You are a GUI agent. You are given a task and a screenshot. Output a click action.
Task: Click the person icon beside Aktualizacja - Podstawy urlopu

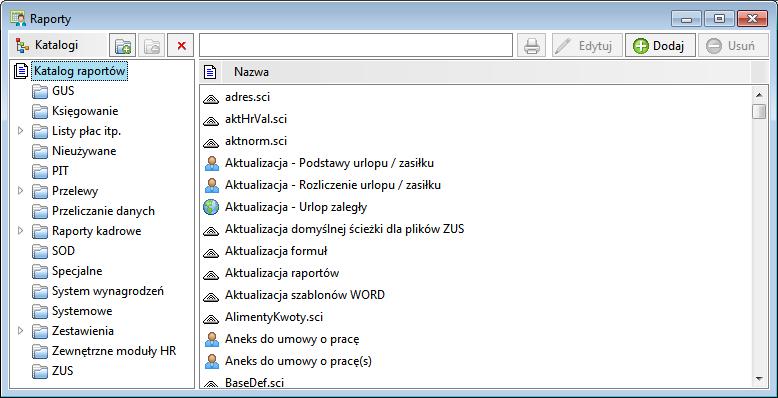coord(211,163)
